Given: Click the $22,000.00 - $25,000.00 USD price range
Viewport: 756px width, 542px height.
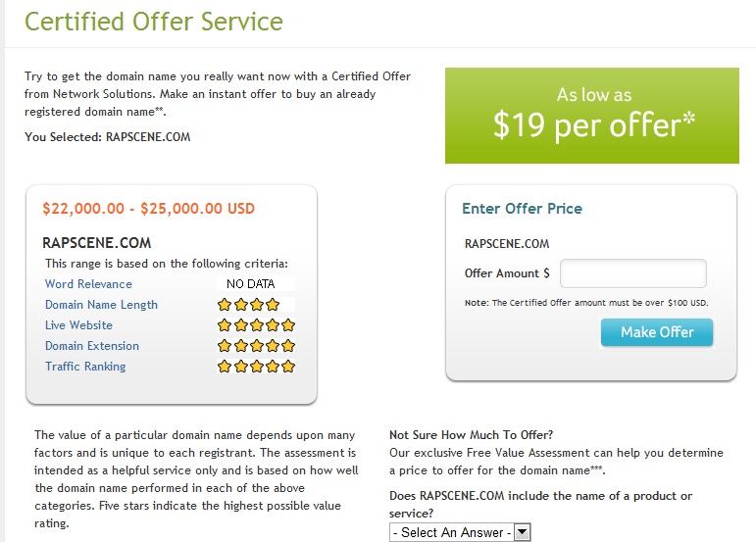Looking at the screenshot, I should click(x=148, y=208).
